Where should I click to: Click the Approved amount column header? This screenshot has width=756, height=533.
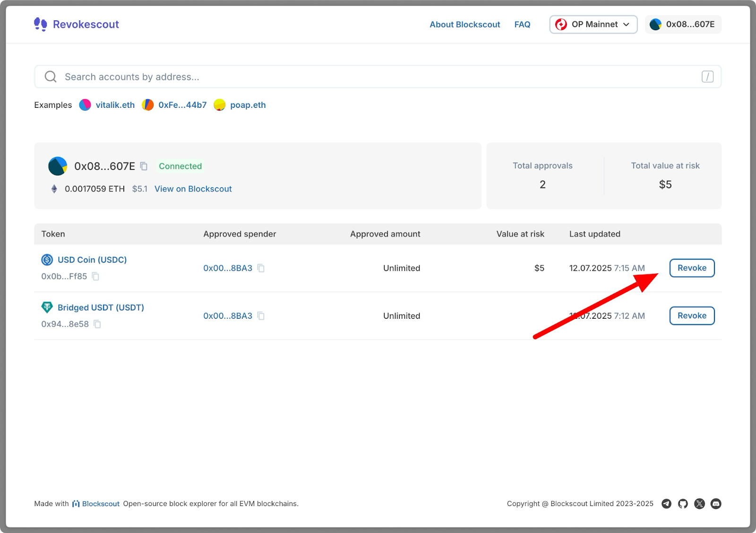[385, 234]
